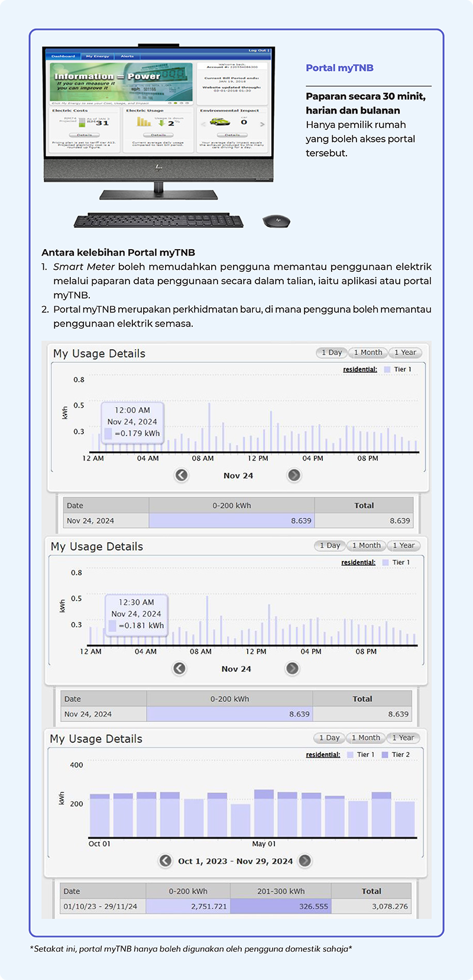Click Log Out on the monitor screen
Screen dimensions: 473x980
[x=257, y=50]
